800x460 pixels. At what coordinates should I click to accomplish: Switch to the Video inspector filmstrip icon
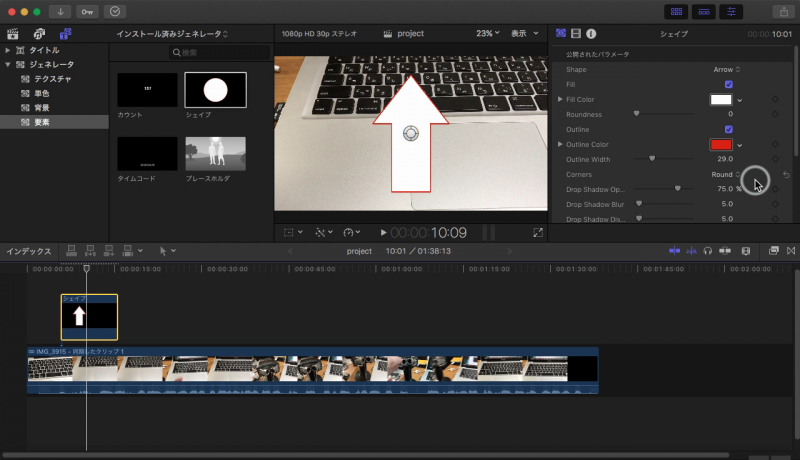pyautogui.click(x=576, y=33)
